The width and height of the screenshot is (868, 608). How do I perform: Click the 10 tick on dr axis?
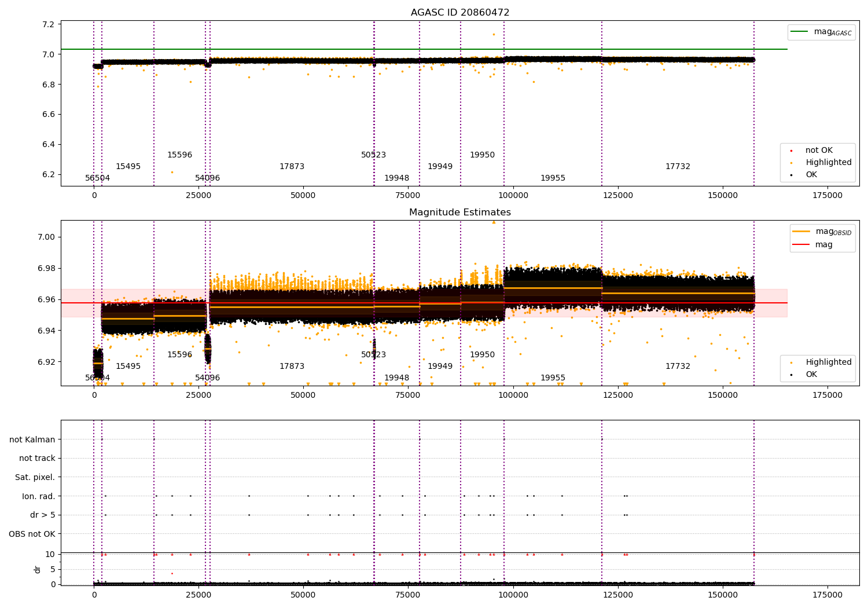50,554
